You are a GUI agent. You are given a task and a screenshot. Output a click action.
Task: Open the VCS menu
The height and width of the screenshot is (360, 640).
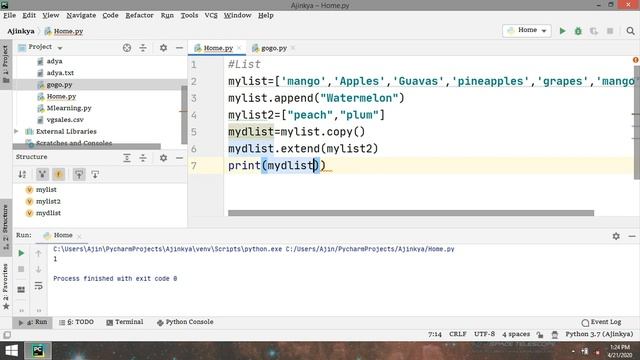click(x=211, y=15)
